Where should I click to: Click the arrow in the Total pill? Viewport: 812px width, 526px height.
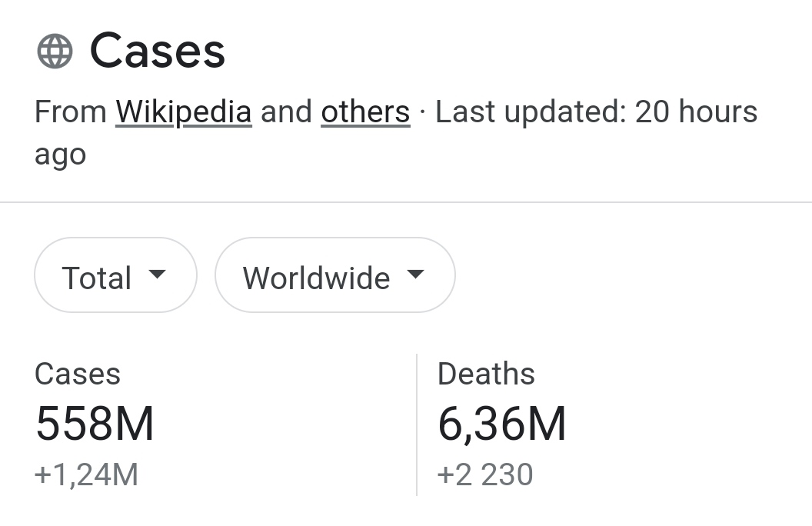coord(157,275)
